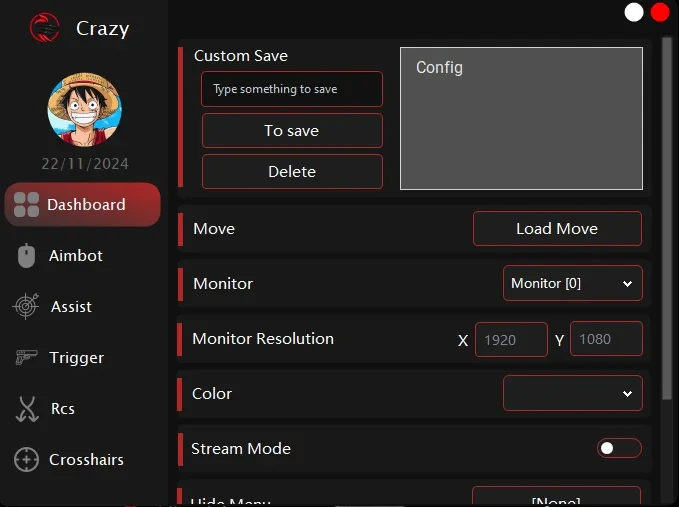Click the Delete config button
Image resolution: width=679 pixels, height=507 pixels.
click(292, 171)
